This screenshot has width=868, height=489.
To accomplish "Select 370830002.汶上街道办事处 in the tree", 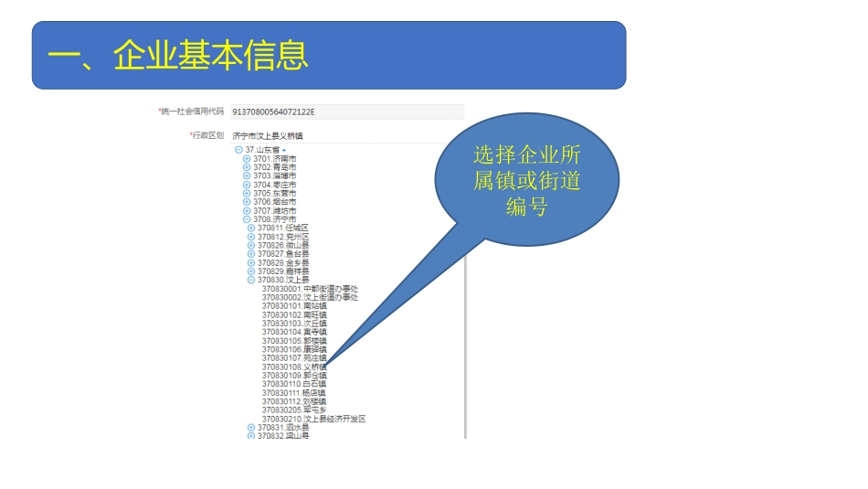I will point(310,297).
